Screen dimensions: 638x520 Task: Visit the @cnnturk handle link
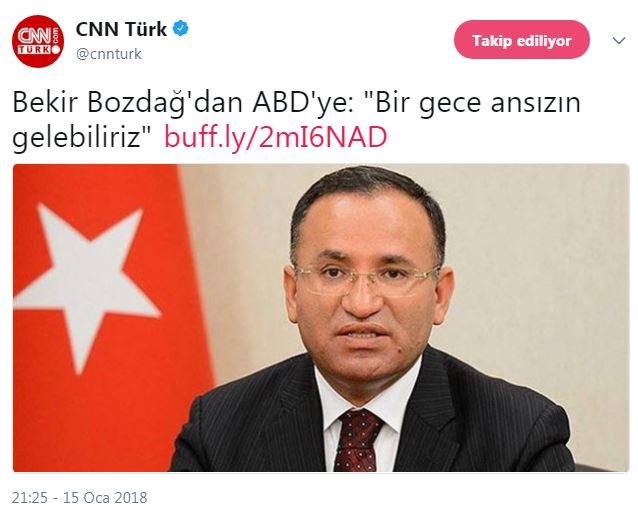click(109, 54)
